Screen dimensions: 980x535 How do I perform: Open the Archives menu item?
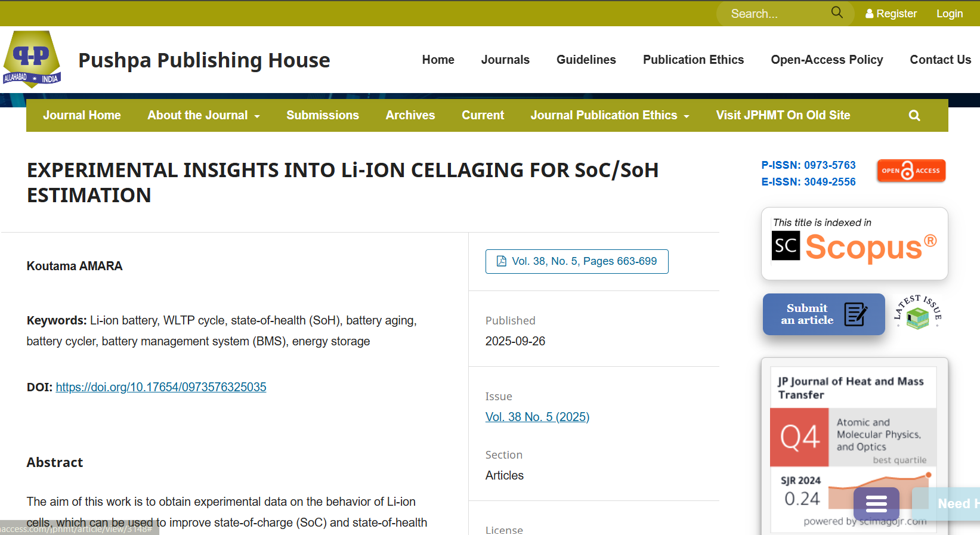410,116
